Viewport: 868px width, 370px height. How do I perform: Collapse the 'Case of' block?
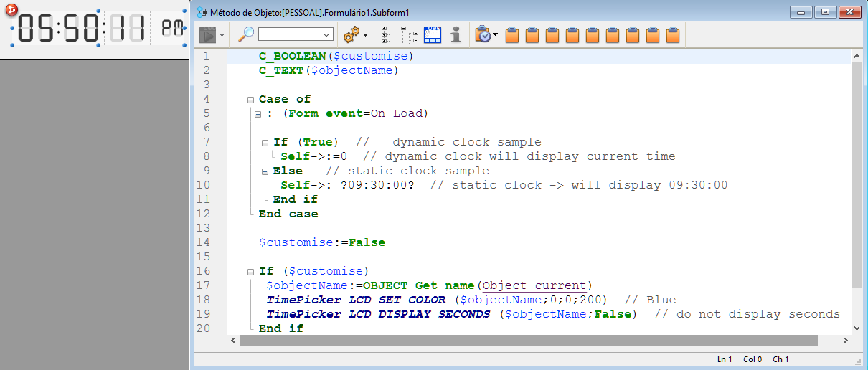click(250, 100)
